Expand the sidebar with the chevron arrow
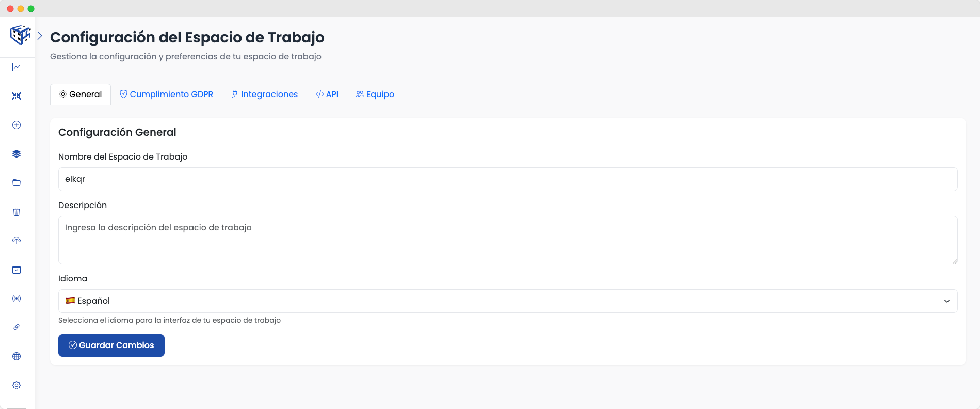This screenshot has width=980, height=409. click(40, 36)
